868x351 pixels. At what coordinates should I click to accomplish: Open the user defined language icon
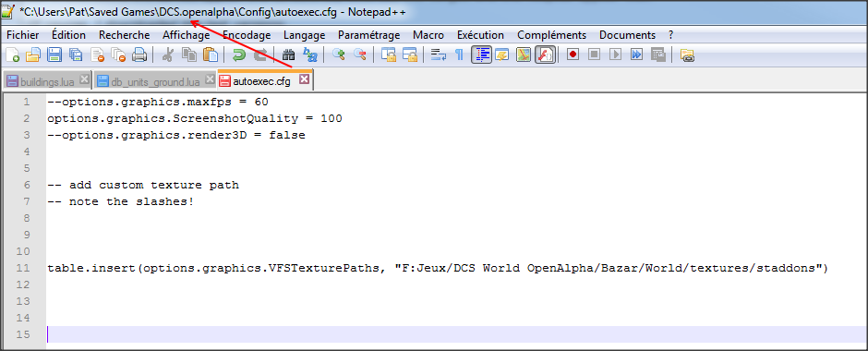[x=502, y=54]
